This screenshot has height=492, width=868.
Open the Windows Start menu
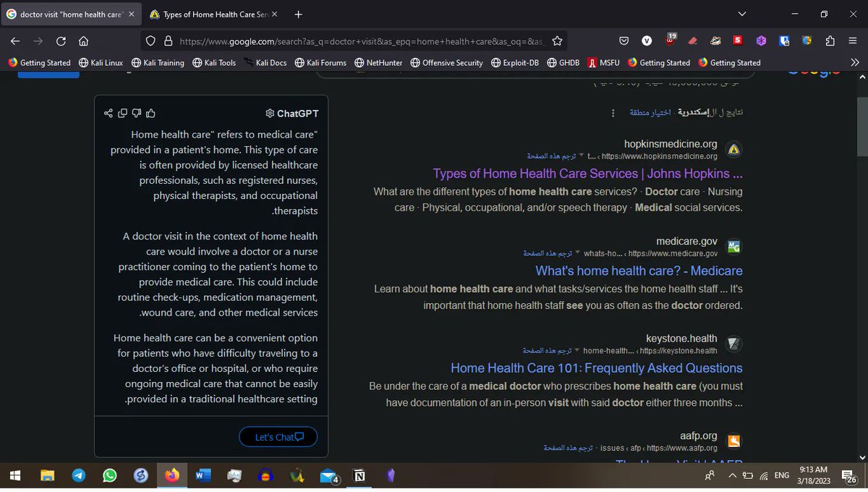16,475
